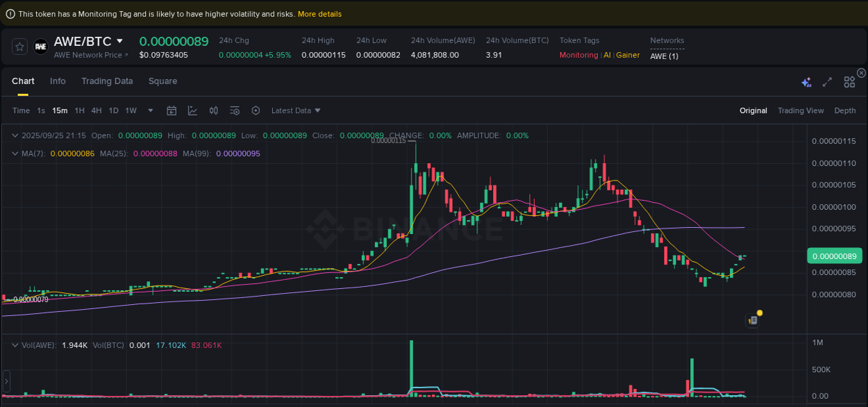868x407 pixels.
Task: Open the date range picker calendar icon
Action: (172, 110)
